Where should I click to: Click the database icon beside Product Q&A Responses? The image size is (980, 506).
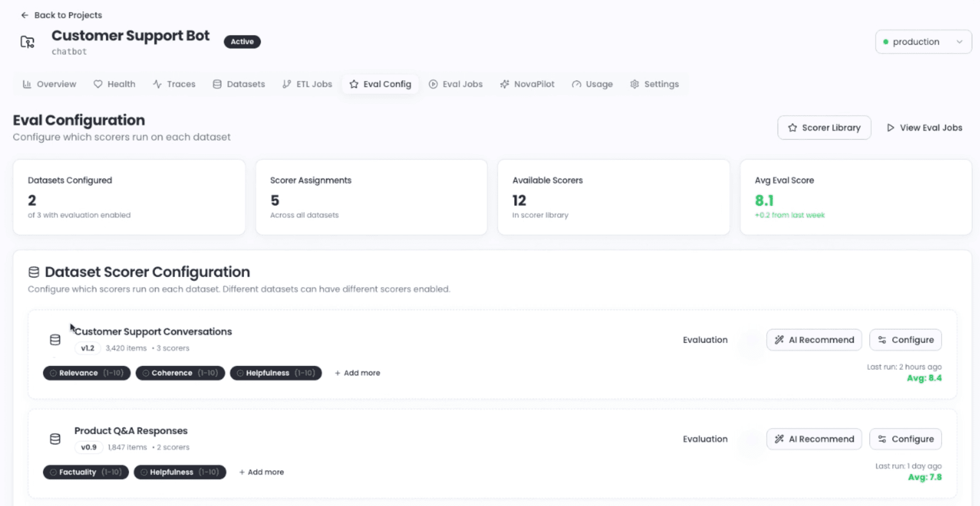click(54, 439)
